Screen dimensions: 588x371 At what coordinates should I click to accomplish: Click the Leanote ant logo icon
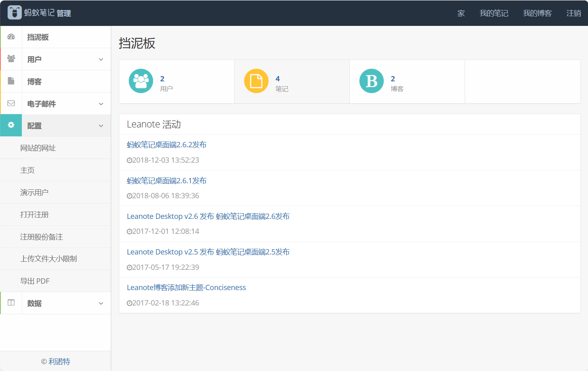pyautogui.click(x=15, y=13)
